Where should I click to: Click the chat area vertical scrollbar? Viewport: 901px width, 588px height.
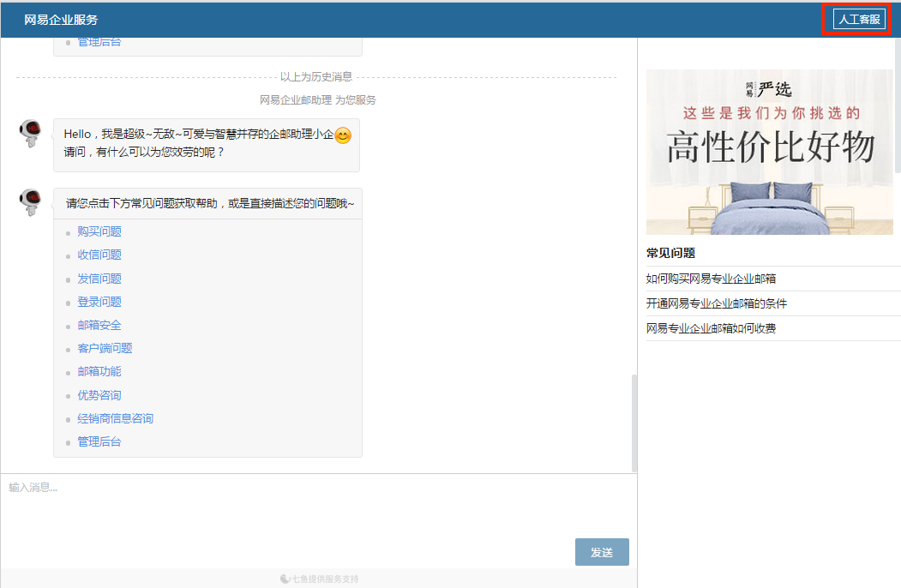point(634,422)
